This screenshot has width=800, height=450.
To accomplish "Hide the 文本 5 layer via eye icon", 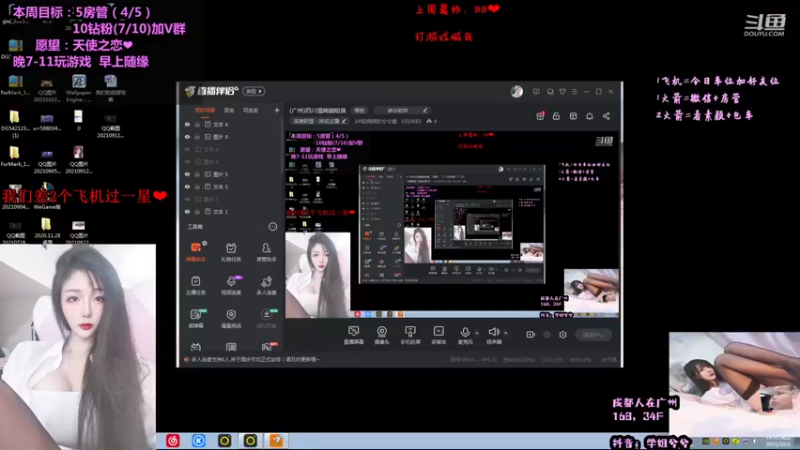I will pyautogui.click(x=187, y=187).
